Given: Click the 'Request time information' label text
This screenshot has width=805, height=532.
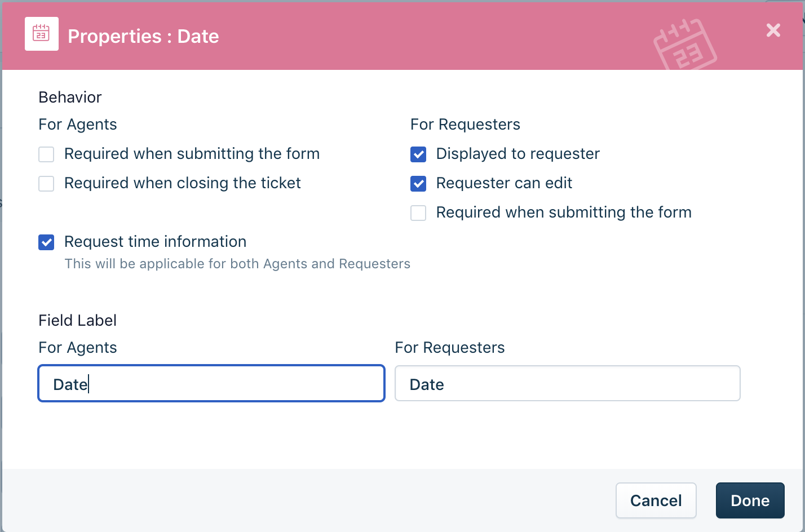Looking at the screenshot, I should (155, 242).
